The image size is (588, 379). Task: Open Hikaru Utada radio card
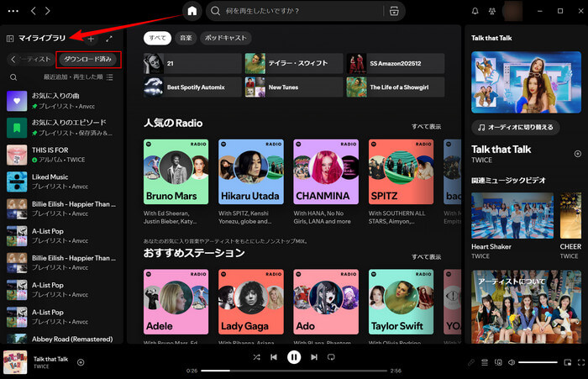pyautogui.click(x=251, y=182)
